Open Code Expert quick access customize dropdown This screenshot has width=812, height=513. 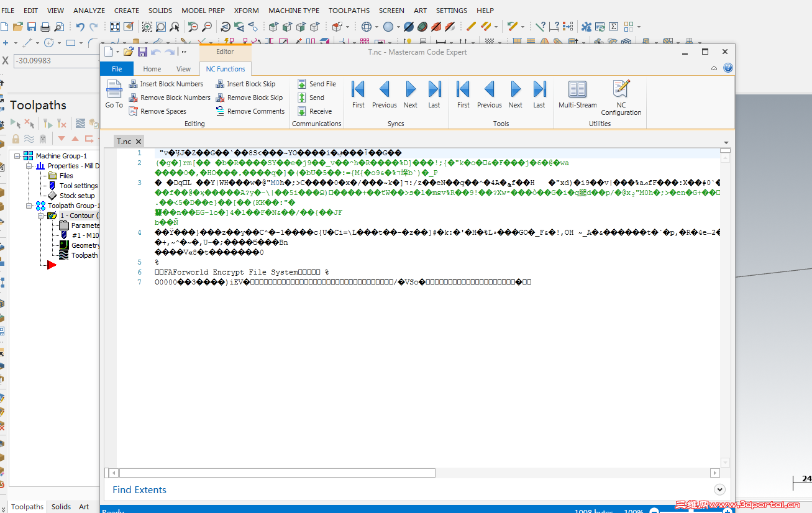pos(184,52)
